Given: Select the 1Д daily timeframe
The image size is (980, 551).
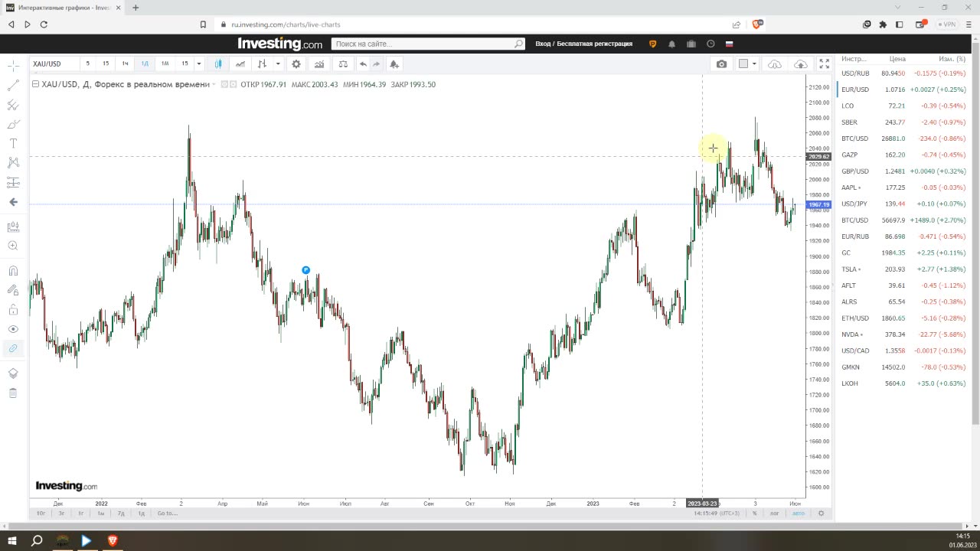Looking at the screenshot, I should coord(145,64).
